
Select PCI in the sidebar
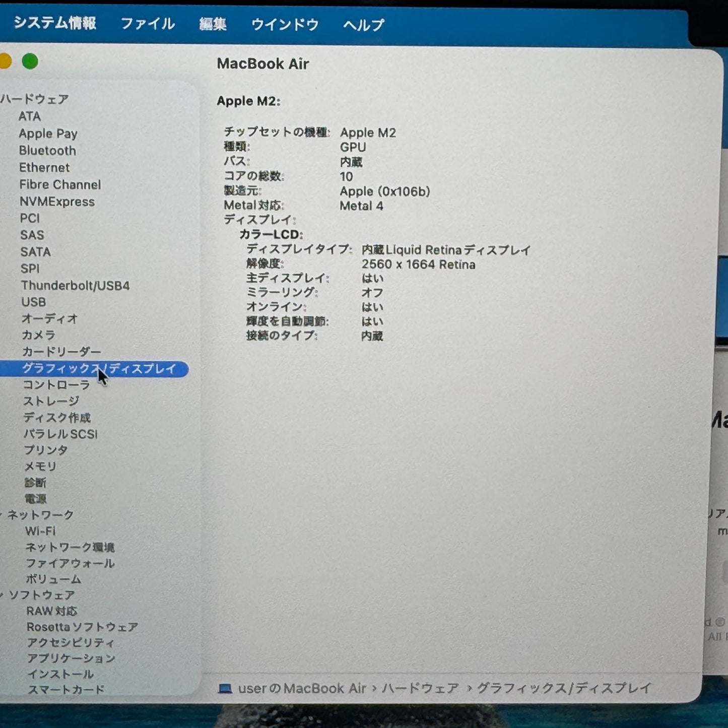tap(30, 218)
